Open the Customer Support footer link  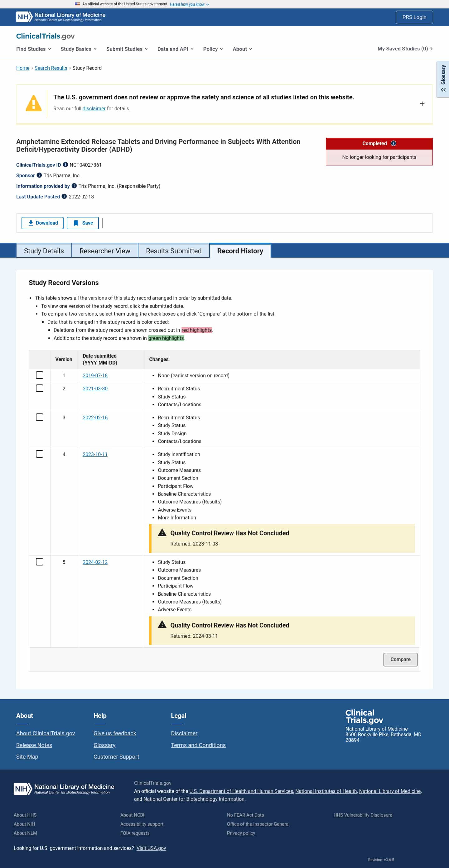point(116,756)
